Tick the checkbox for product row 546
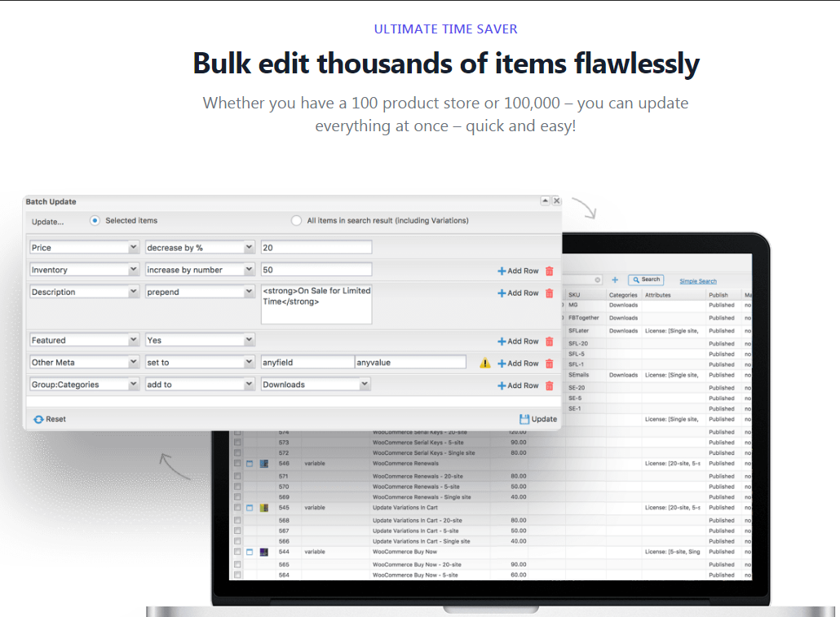The height and width of the screenshot is (617, 840). (x=237, y=463)
